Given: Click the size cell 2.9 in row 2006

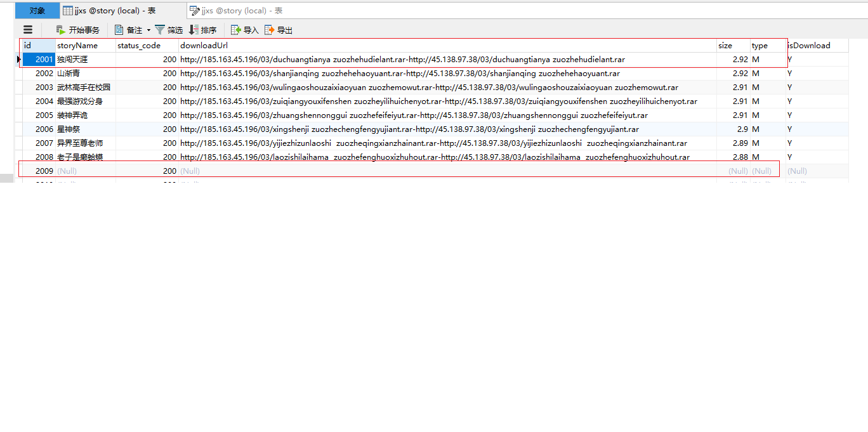Looking at the screenshot, I should coord(733,129).
